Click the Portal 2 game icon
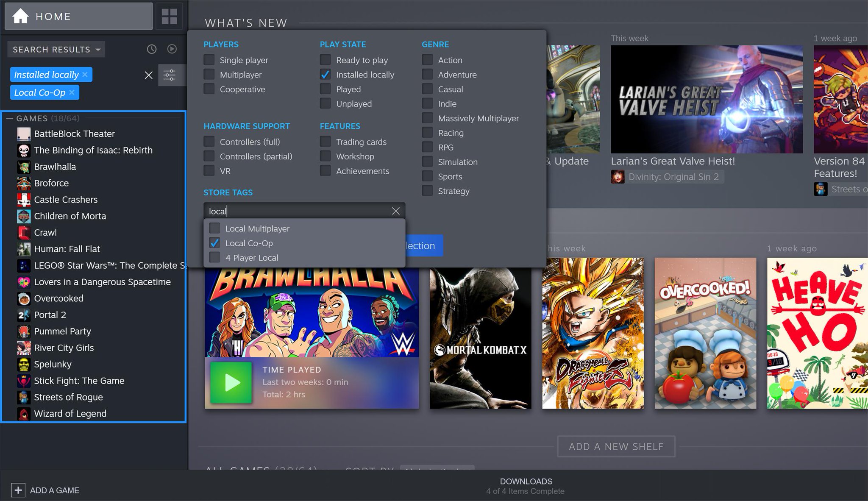The image size is (868, 501). [x=24, y=315]
